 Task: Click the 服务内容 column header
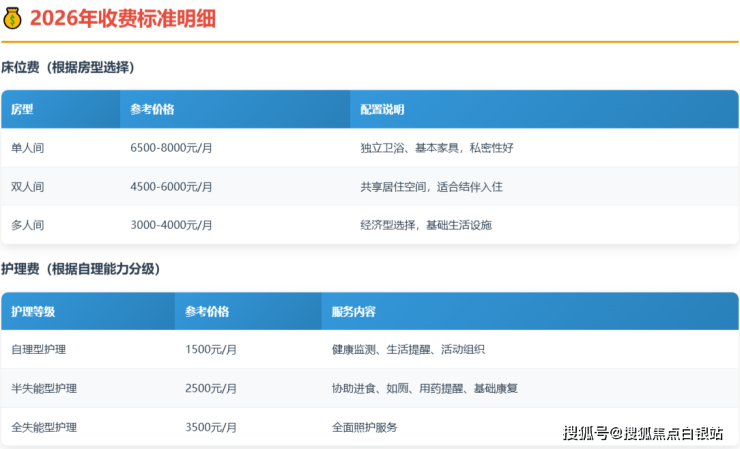[x=353, y=311]
